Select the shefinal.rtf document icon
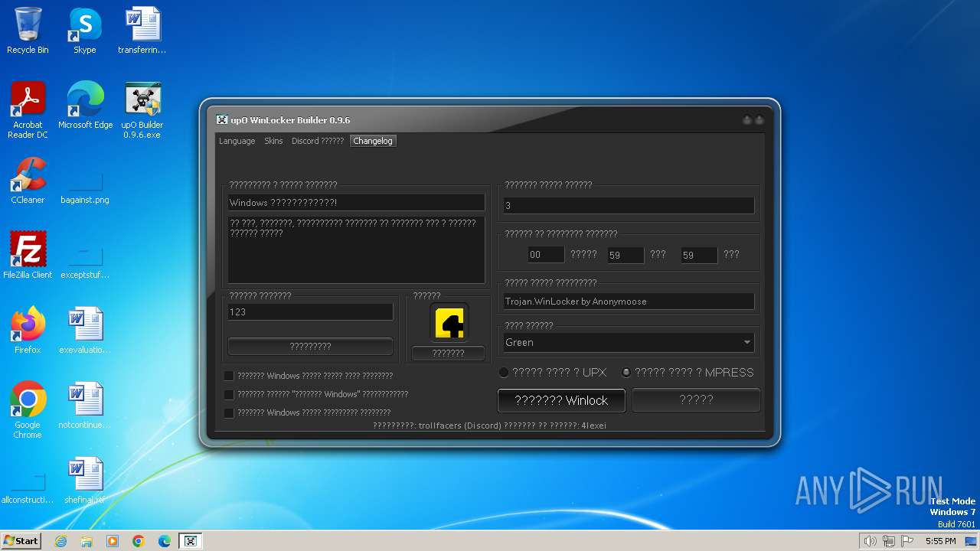This screenshot has height=551, width=980. [85, 481]
